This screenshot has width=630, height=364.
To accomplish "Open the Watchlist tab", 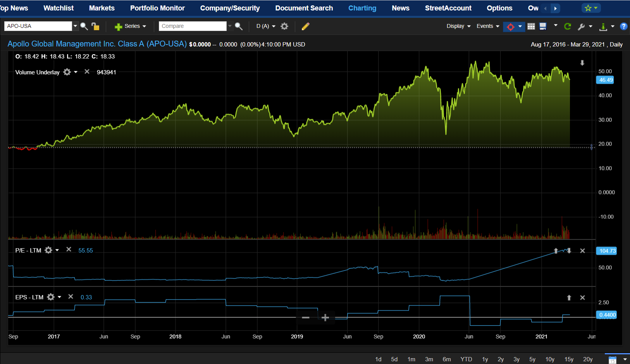I will [x=59, y=8].
